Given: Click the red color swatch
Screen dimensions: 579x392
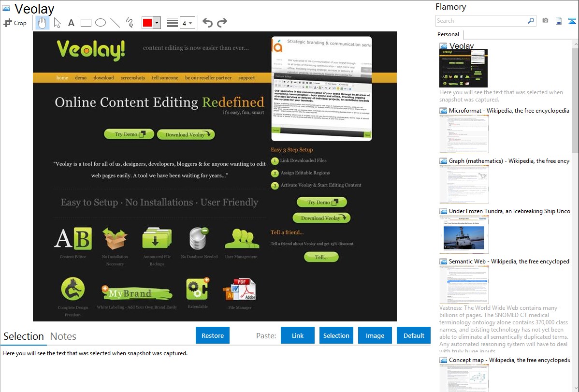Looking at the screenshot, I should (147, 23).
